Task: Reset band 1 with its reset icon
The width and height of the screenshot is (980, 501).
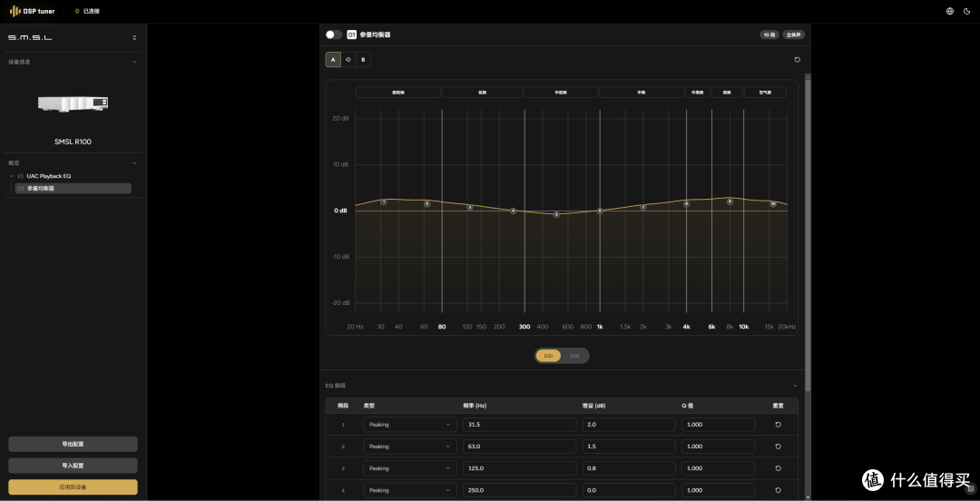Action: (x=779, y=425)
